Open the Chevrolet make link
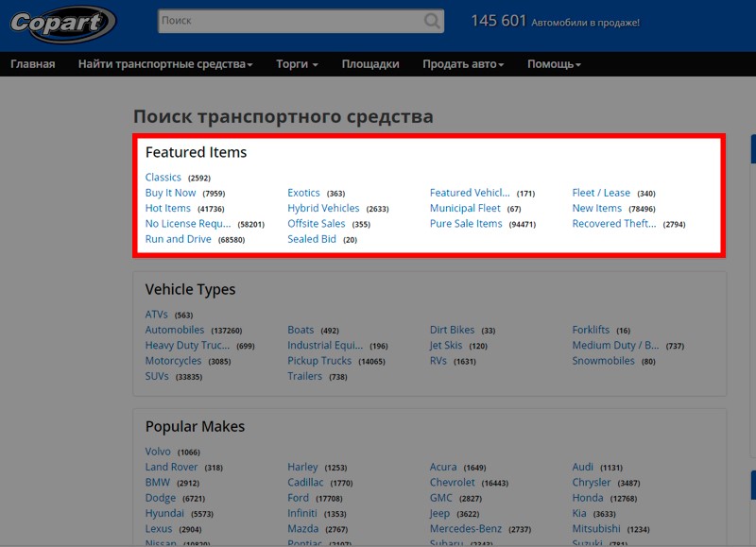Screen dimensions: 756x547 click(x=453, y=483)
